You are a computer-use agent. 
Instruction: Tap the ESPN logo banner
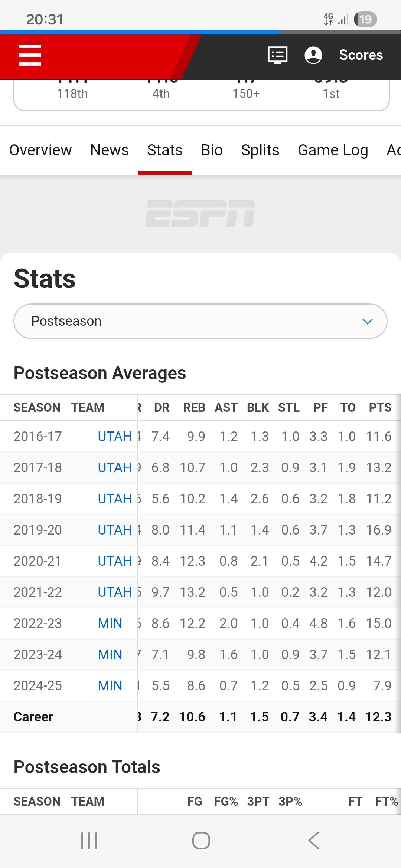[x=200, y=214]
